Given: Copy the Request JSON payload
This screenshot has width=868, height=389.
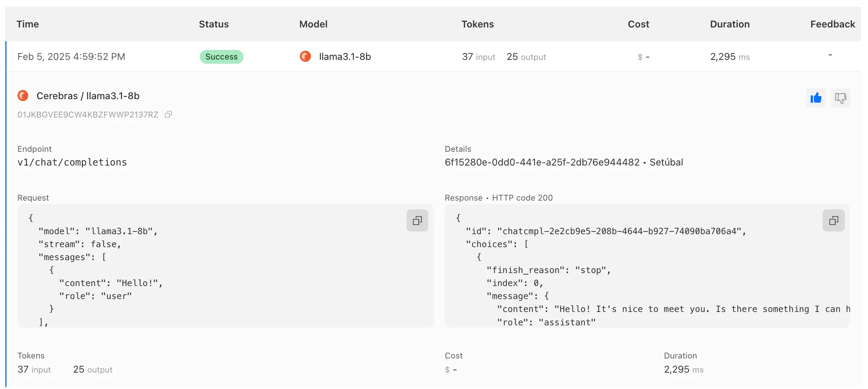Looking at the screenshot, I should pyautogui.click(x=417, y=220).
